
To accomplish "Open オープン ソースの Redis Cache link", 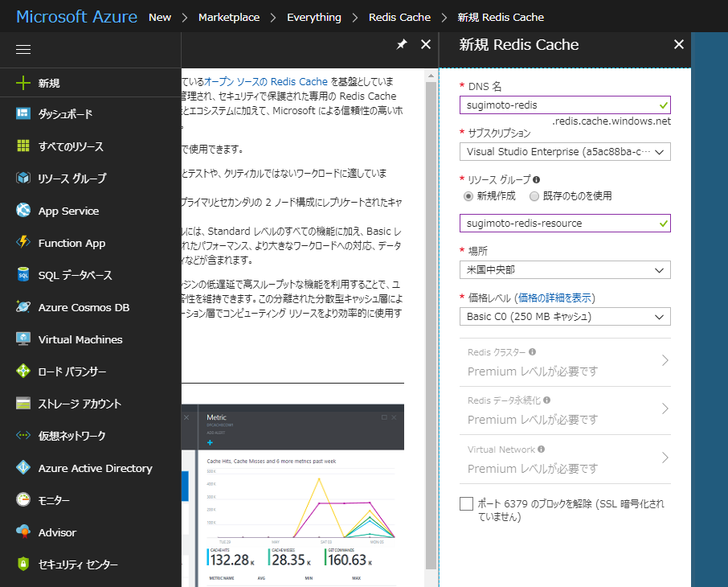I will coord(266,82).
